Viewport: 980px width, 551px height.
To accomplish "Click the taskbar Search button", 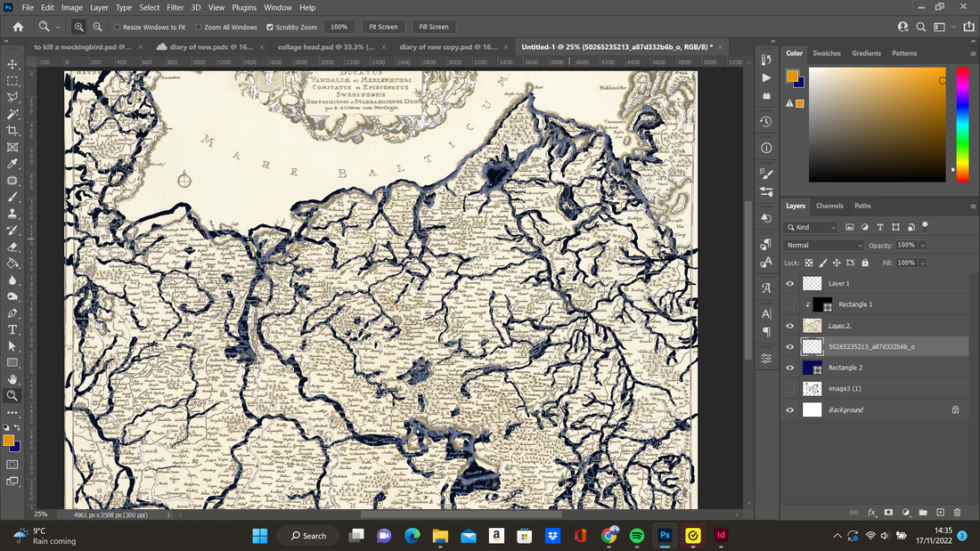I will pos(309,536).
